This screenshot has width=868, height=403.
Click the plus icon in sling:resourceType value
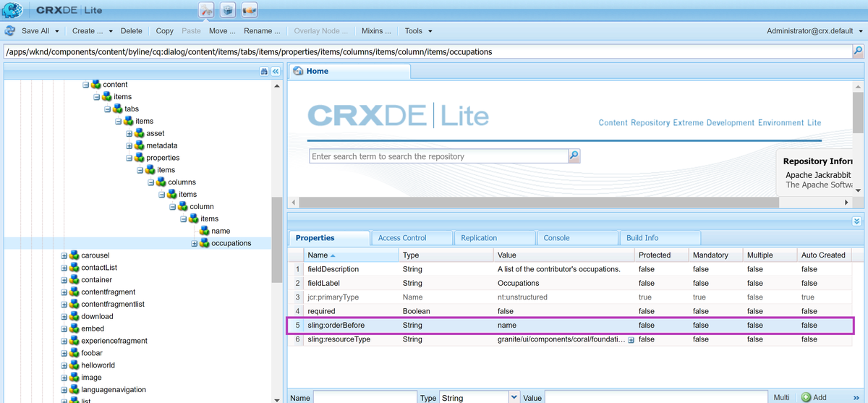click(631, 339)
